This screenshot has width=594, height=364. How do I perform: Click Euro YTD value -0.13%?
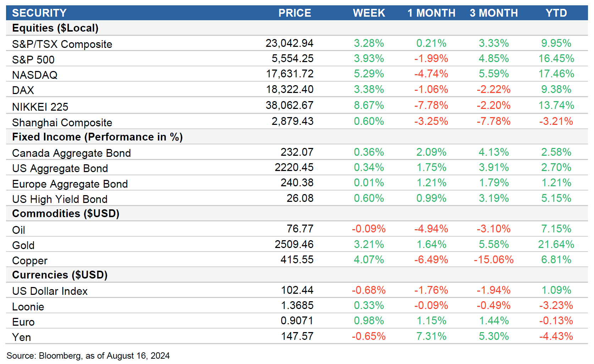pyautogui.click(x=556, y=321)
